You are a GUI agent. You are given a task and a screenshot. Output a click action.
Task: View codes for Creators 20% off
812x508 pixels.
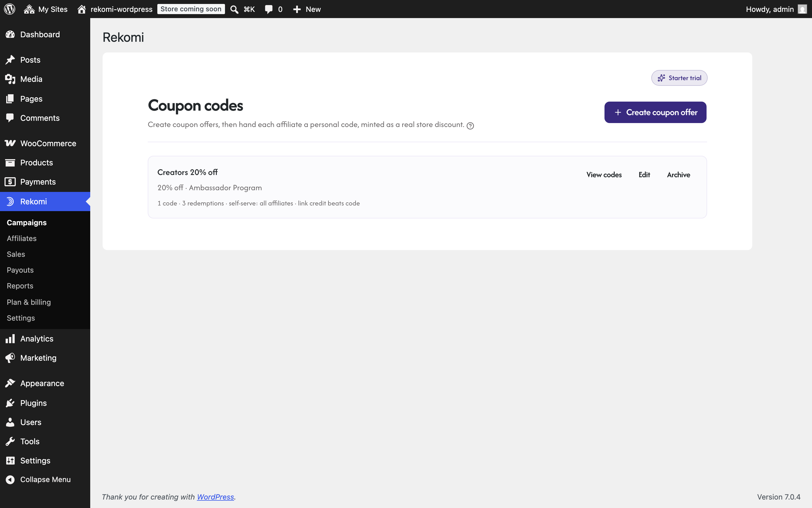604,175
